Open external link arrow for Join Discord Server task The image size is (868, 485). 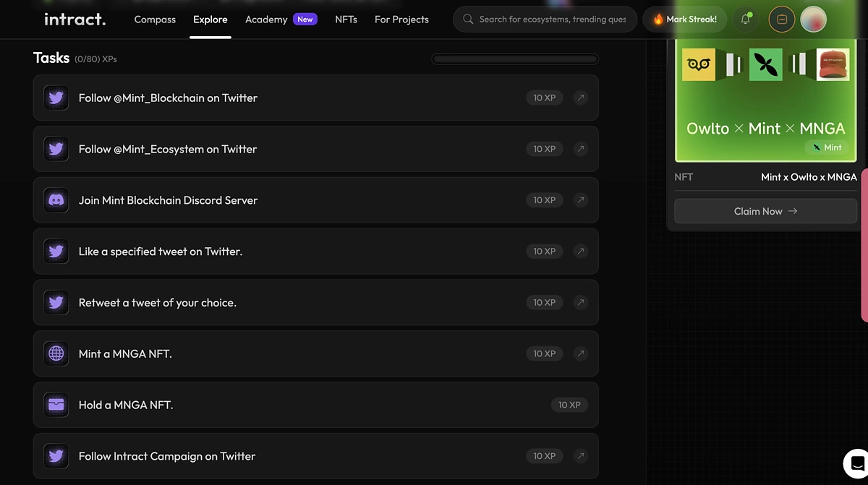(580, 200)
